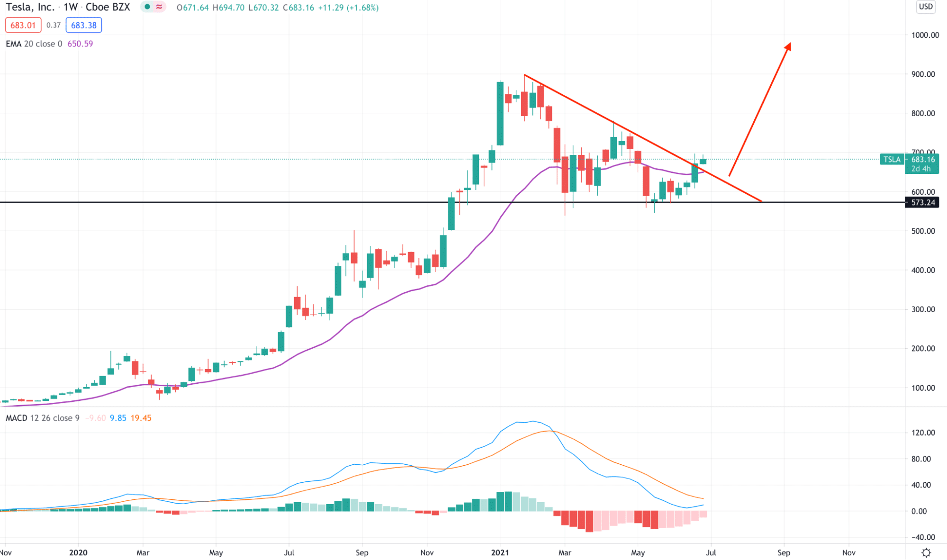This screenshot has height=560, width=947.
Task: Click the green market status dot
Action: [147, 7]
